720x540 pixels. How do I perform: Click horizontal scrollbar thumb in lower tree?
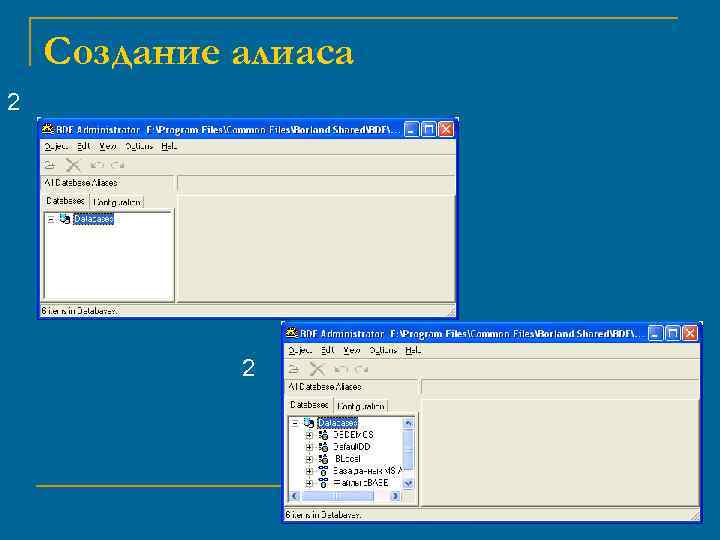[338, 496]
